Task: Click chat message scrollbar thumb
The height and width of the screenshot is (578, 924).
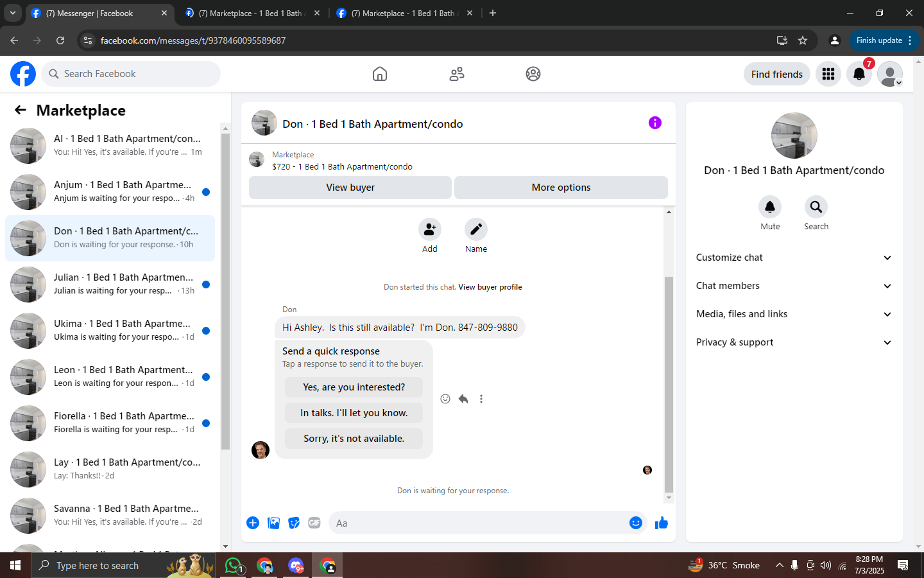Action: tap(669, 384)
